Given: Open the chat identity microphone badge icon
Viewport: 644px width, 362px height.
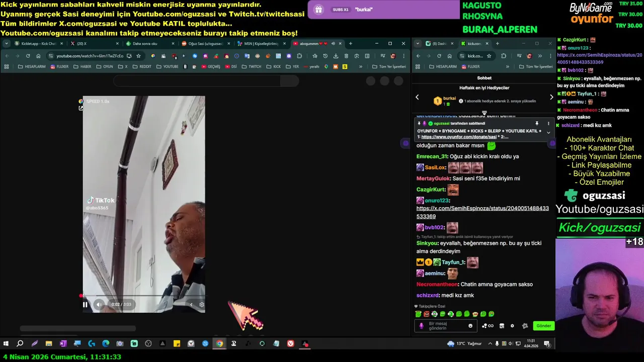Looking at the screenshot, I should pyautogui.click(x=422, y=326).
